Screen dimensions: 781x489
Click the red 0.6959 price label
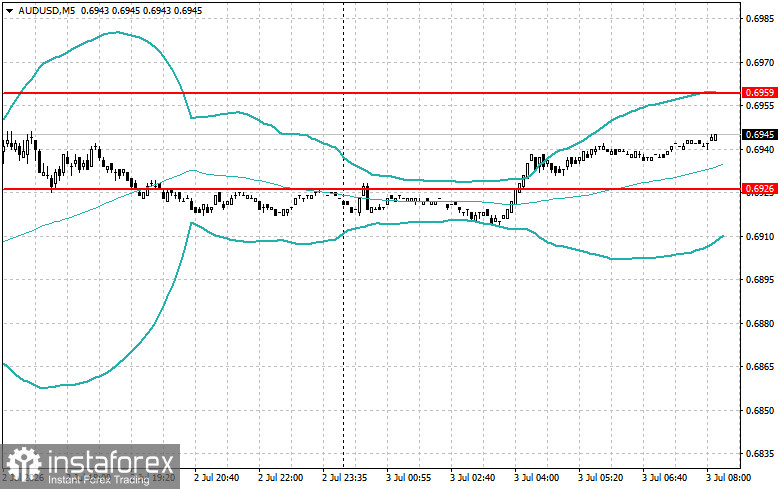(760, 93)
